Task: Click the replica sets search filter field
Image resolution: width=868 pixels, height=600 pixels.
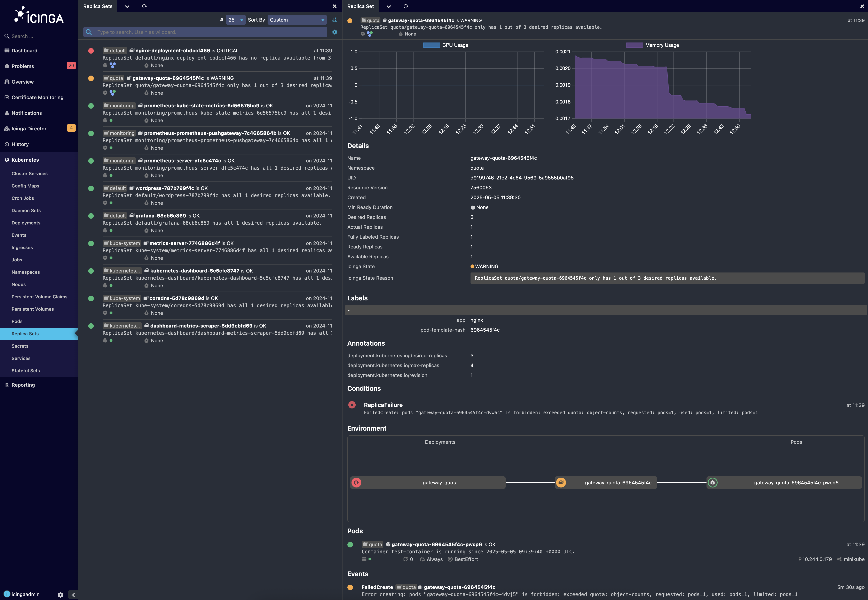Action: [205, 32]
